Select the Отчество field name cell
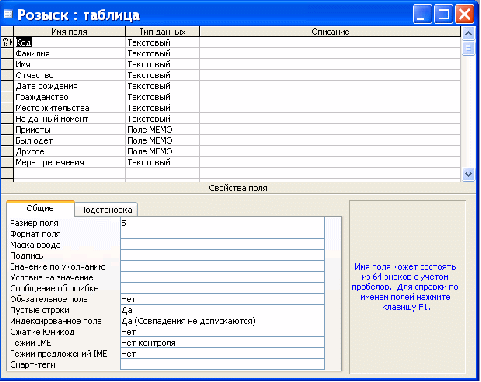Image resolution: width=481 pixels, height=382 pixels. (x=69, y=75)
